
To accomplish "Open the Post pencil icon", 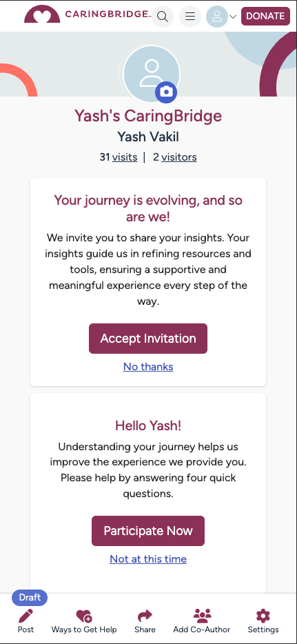I will coord(25,616).
